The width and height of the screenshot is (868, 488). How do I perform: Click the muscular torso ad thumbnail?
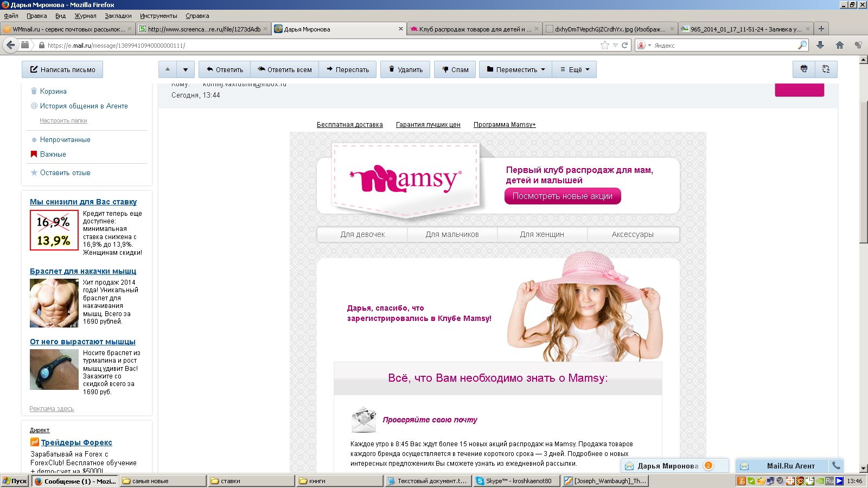(54, 303)
